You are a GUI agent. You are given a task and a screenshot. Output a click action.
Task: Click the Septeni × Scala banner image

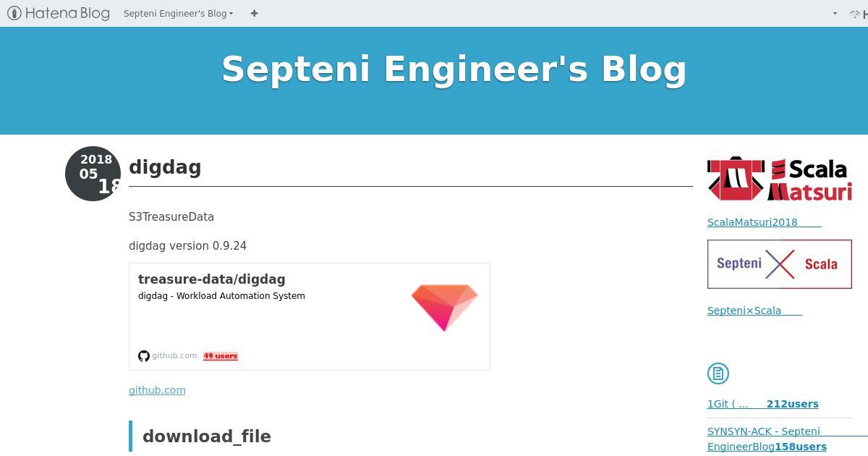[x=780, y=264]
